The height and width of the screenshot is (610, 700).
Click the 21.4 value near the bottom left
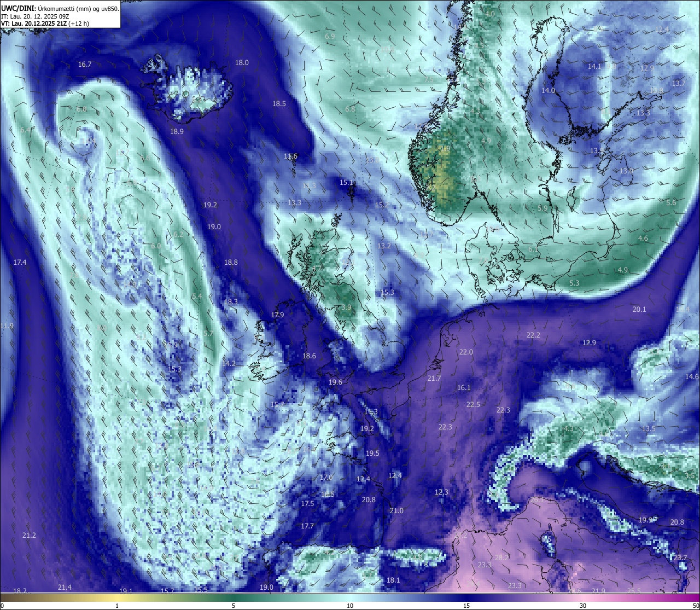[x=65, y=588]
